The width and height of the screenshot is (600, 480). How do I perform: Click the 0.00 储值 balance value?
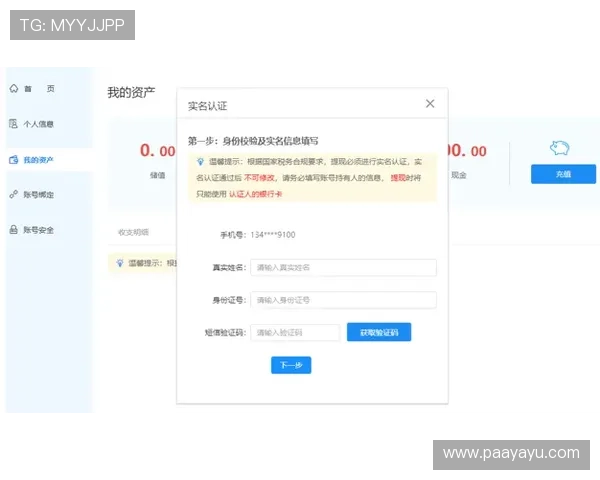[x=158, y=150]
